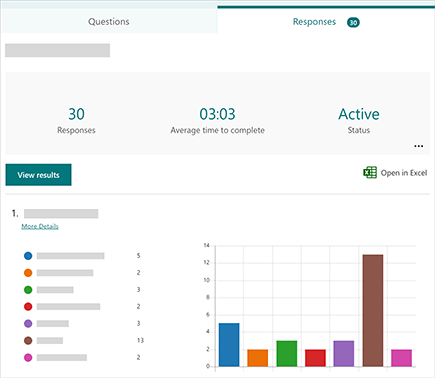Click the blue legend dot
The width and height of the screenshot is (435, 378).
[x=28, y=256]
